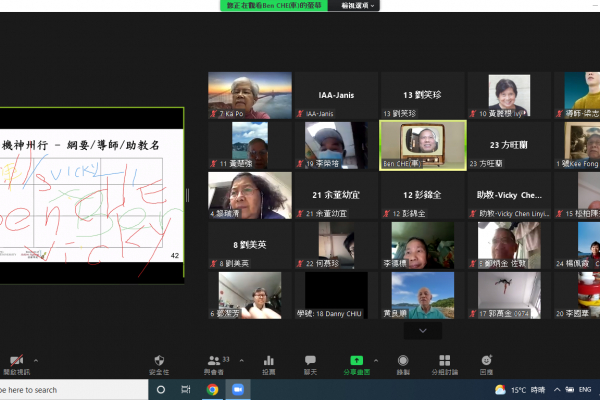This screenshot has width=600, height=400.
Task: Select the 11 黃慧玲 video tile
Action: (250, 145)
